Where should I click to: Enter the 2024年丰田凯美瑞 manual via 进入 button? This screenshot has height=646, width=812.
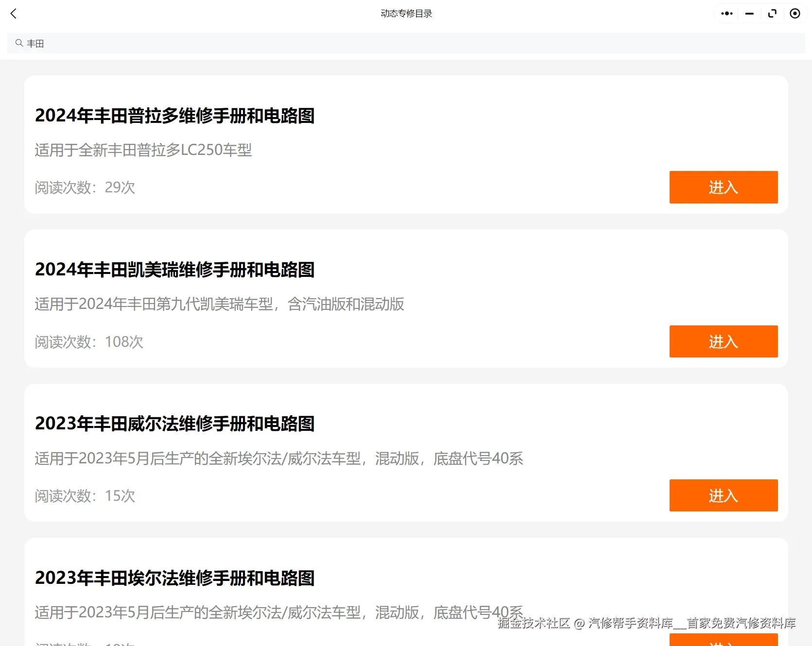pos(724,341)
